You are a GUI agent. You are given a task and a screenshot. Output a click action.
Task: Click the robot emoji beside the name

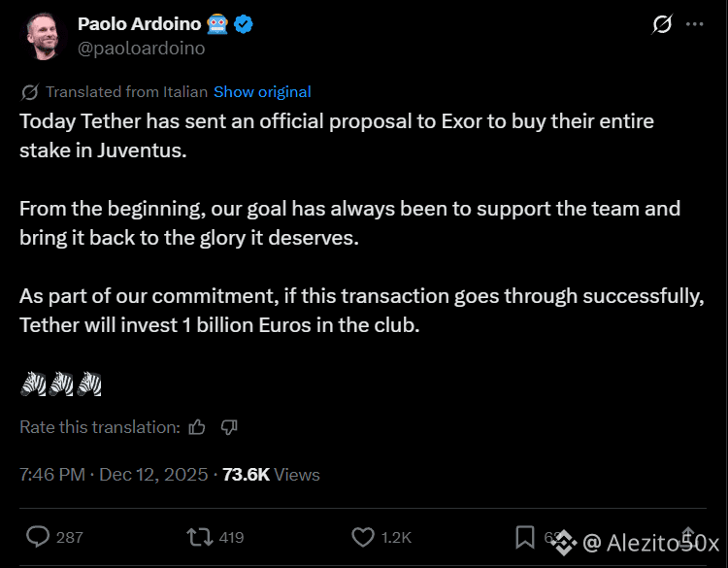(x=217, y=24)
